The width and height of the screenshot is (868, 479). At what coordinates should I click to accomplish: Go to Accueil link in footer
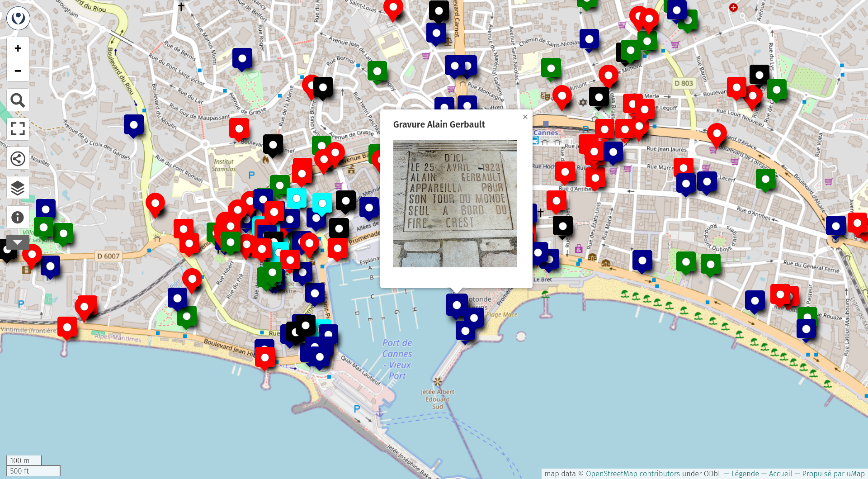click(x=780, y=474)
